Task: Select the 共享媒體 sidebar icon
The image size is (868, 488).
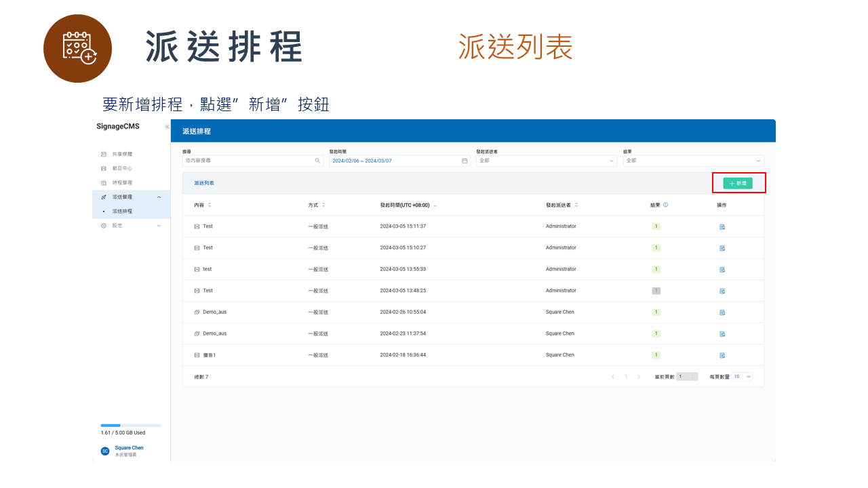Action: pyautogui.click(x=103, y=153)
